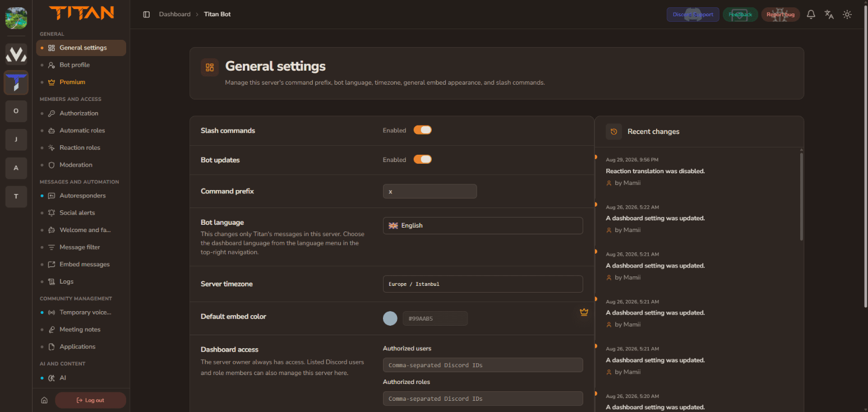Viewport: 868px width, 412px height.
Task: Go to Automatic roles
Action: coord(81,131)
